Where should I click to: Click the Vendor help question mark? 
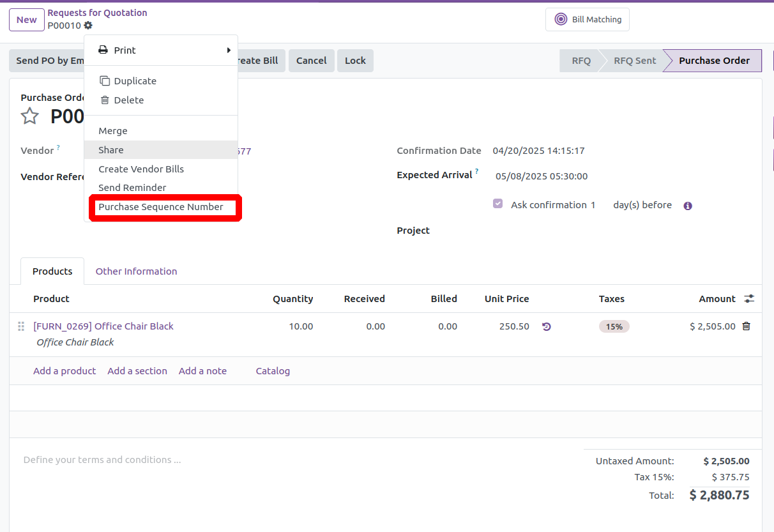tap(58, 148)
